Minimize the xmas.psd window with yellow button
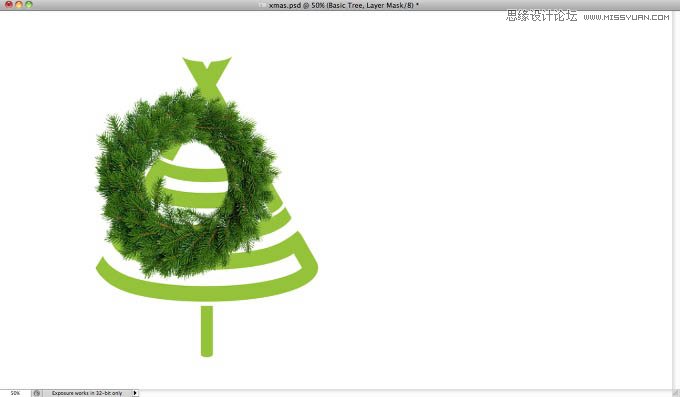 (x=19, y=4)
